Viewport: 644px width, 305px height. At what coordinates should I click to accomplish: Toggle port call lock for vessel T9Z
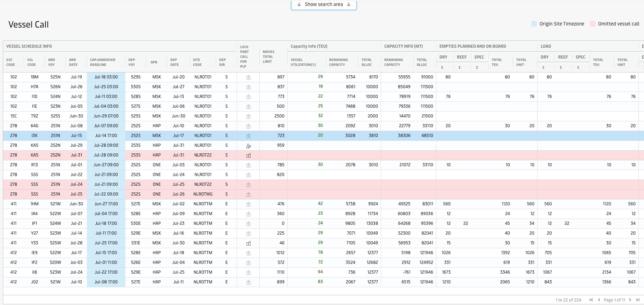coord(249,116)
